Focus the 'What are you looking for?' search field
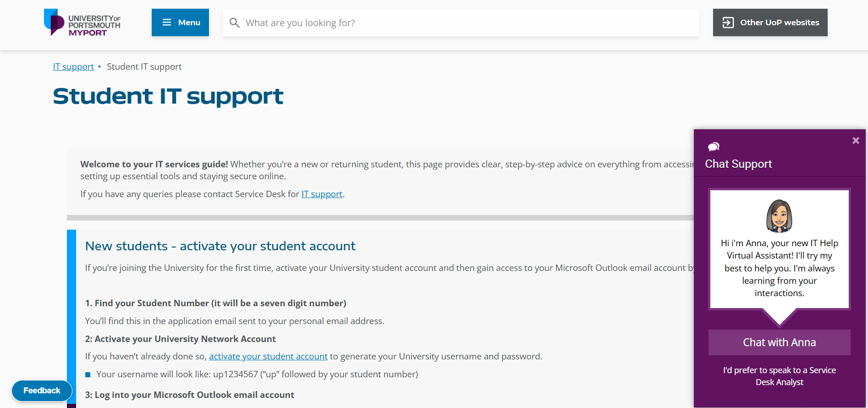The image size is (868, 408). (461, 22)
